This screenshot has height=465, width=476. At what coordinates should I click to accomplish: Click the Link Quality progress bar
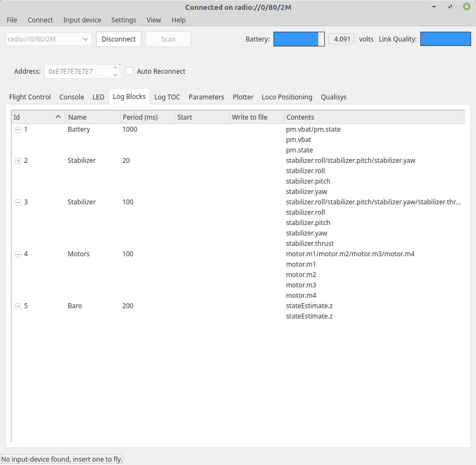pyautogui.click(x=445, y=39)
